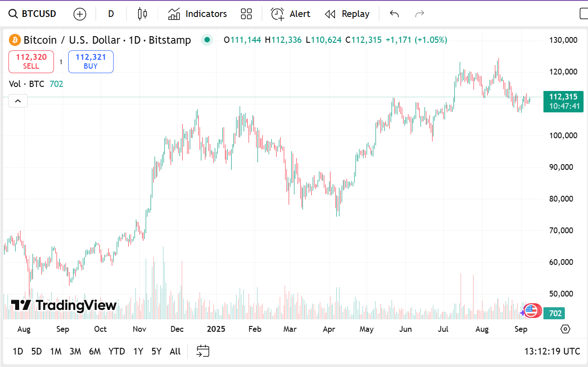Open the candlestick chart style selector
Screen dimensions: 588x367
142,14
